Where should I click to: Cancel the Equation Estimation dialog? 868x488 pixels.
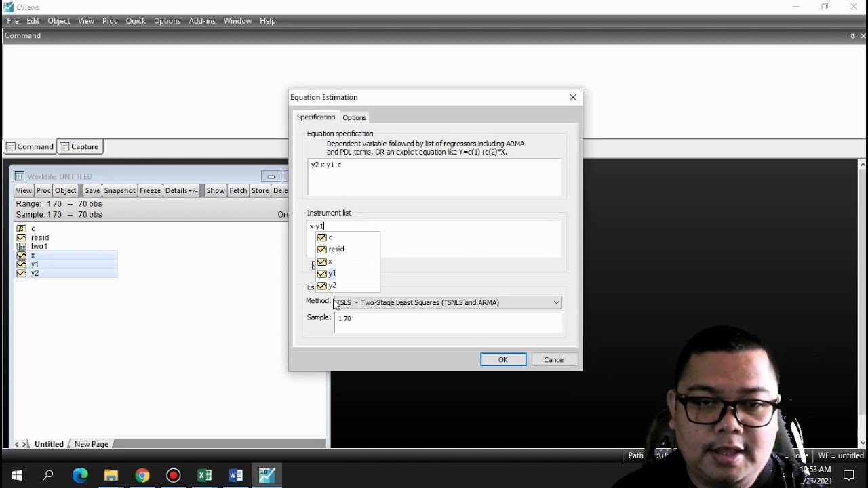pos(554,360)
